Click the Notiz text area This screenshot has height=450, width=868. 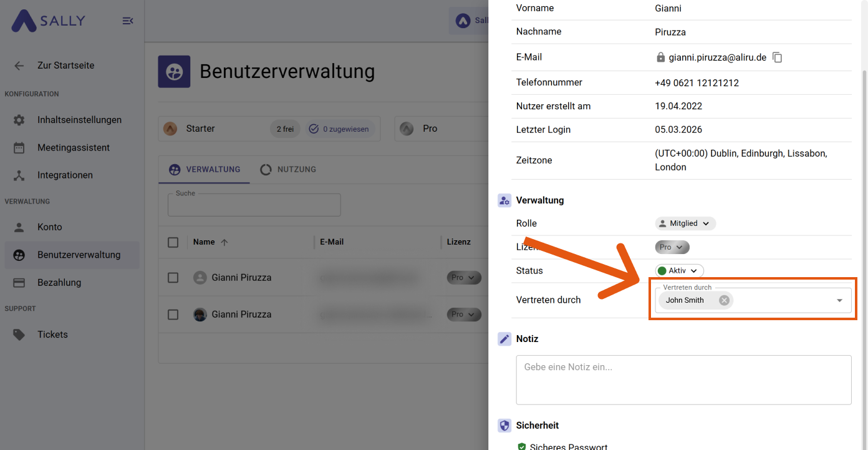click(x=683, y=379)
